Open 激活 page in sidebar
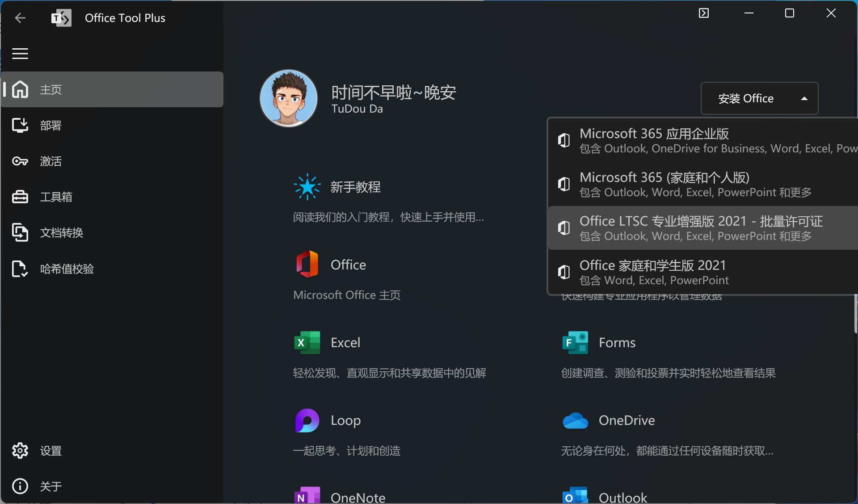The height and width of the screenshot is (504, 858). (50, 161)
